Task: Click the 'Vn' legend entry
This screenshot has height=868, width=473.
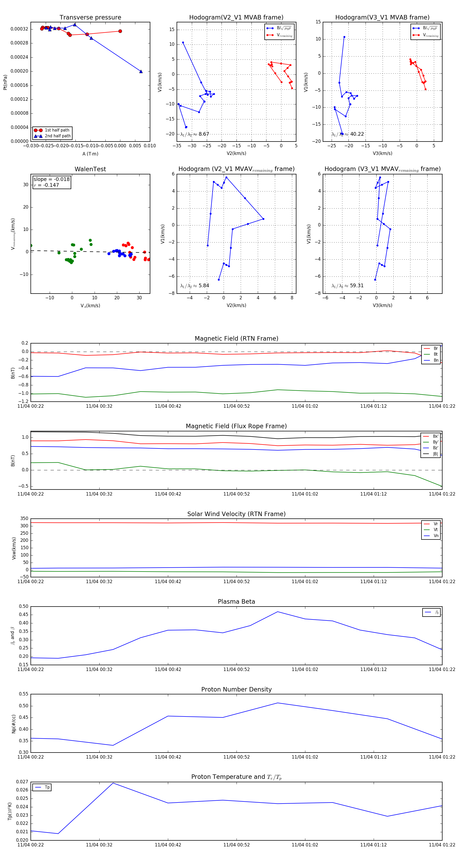Action: pyautogui.click(x=431, y=536)
